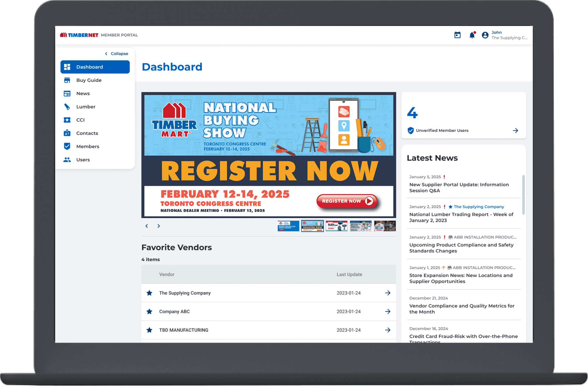
Task: Open the Buy Guide section
Action: click(88, 80)
